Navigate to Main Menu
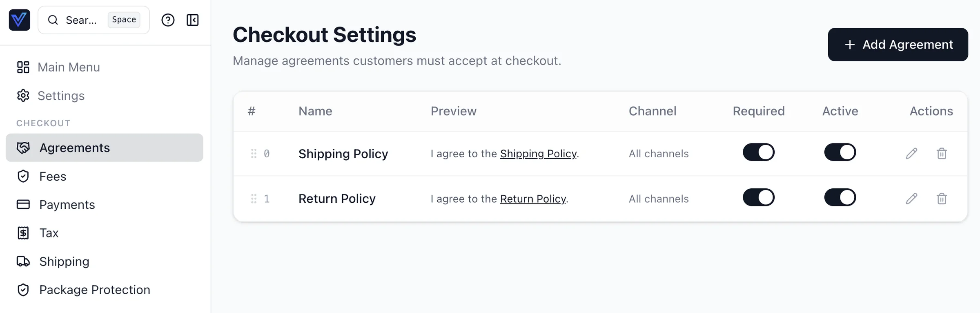The image size is (980, 313). (x=69, y=67)
